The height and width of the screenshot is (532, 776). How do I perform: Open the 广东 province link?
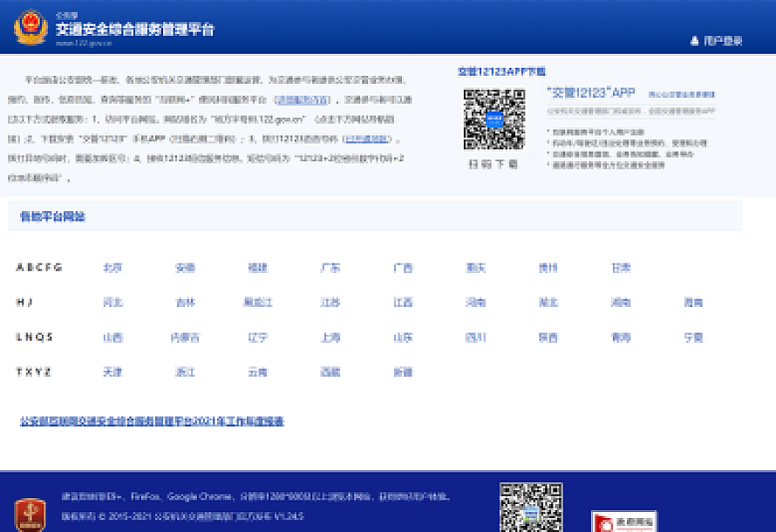click(330, 268)
